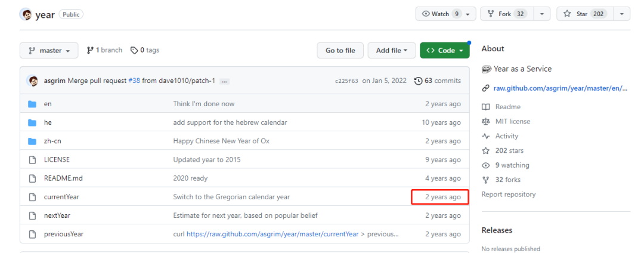Open commit Updated year to 2015
This screenshot has height=253, width=644.
click(x=207, y=160)
